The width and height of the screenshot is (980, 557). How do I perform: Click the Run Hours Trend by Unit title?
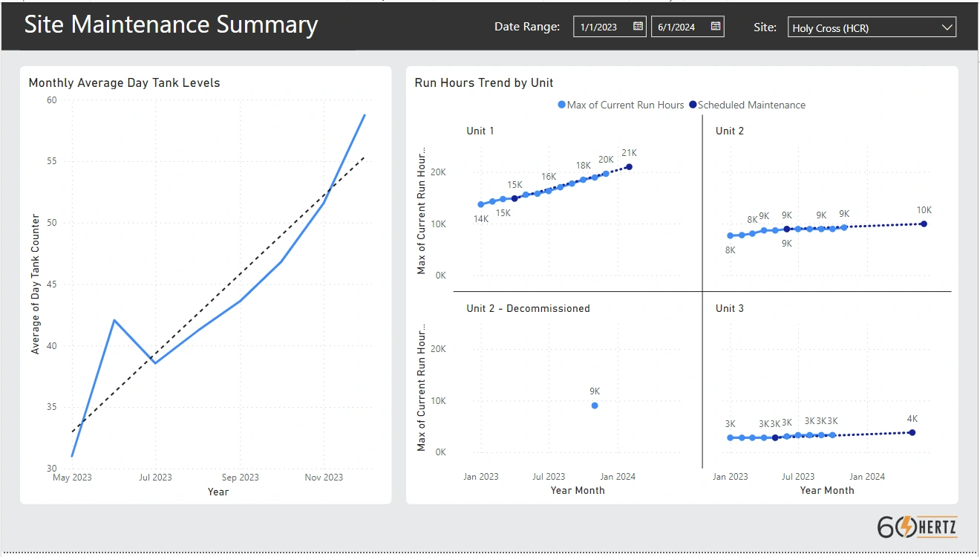[484, 82]
